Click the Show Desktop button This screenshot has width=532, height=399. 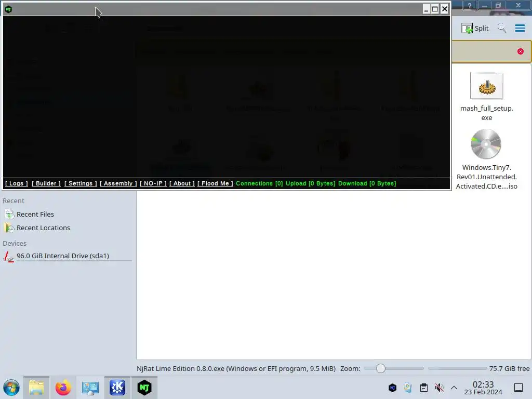point(518,388)
